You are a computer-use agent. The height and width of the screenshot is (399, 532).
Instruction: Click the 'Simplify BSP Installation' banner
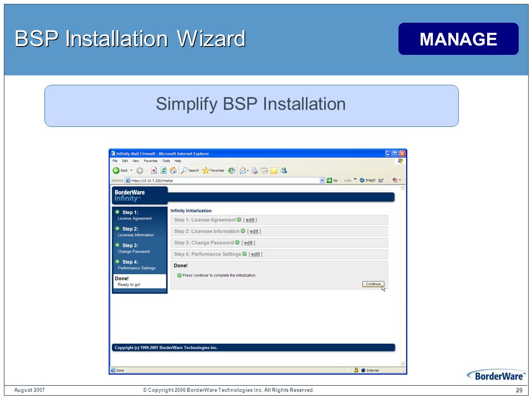tap(252, 106)
